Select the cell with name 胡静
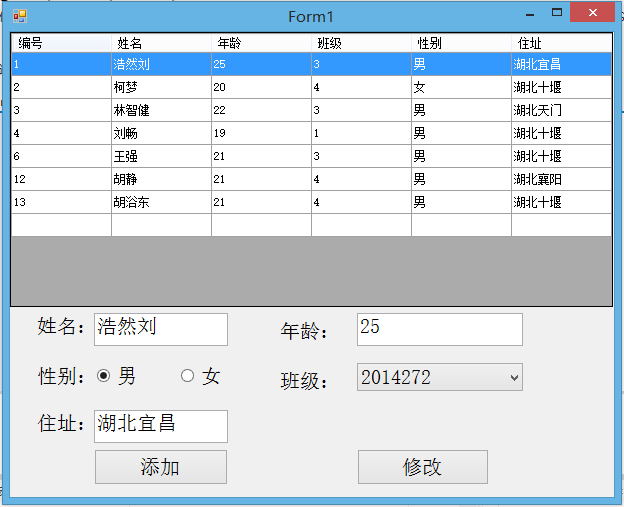The width and height of the screenshot is (624, 507). pyautogui.click(x=161, y=179)
